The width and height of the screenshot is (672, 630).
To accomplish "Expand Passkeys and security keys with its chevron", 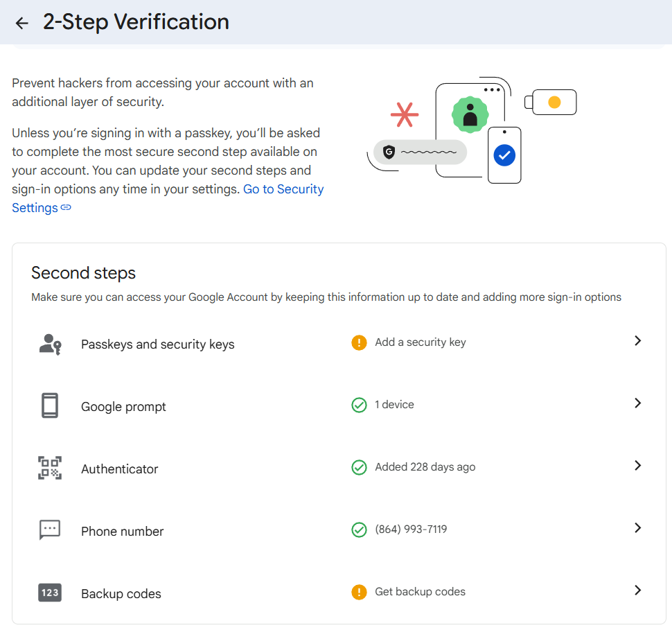I will pos(638,340).
